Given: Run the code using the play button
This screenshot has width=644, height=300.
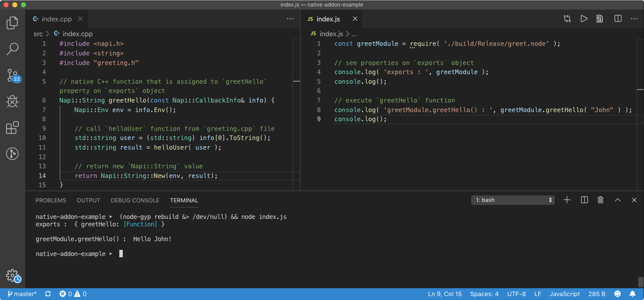Looking at the screenshot, I should [583, 19].
